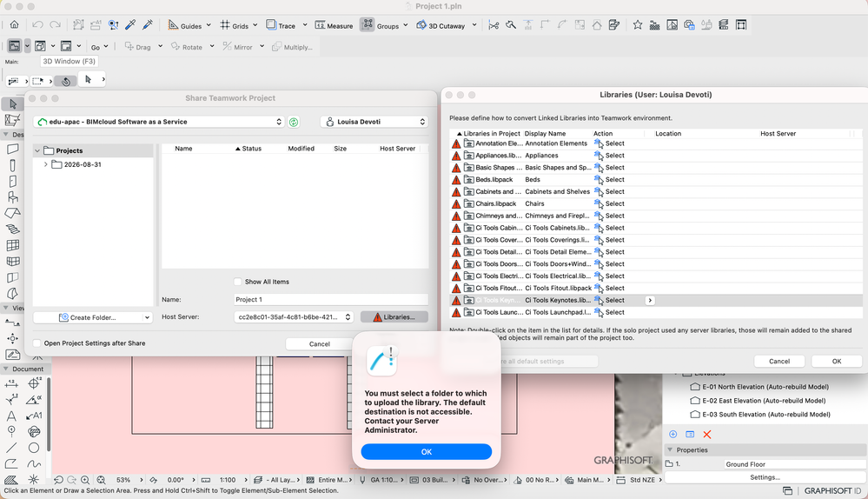Click the Settings... button in Navigator

(x=765, y=477)
